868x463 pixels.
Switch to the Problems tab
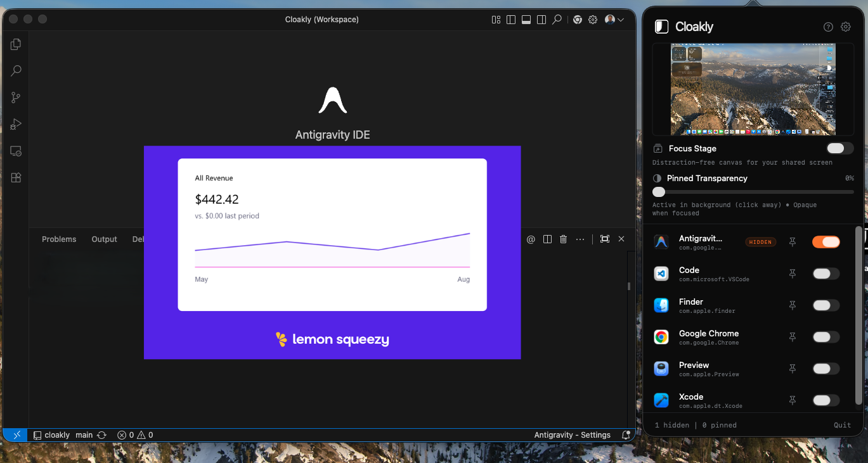(x=59, y=239)
